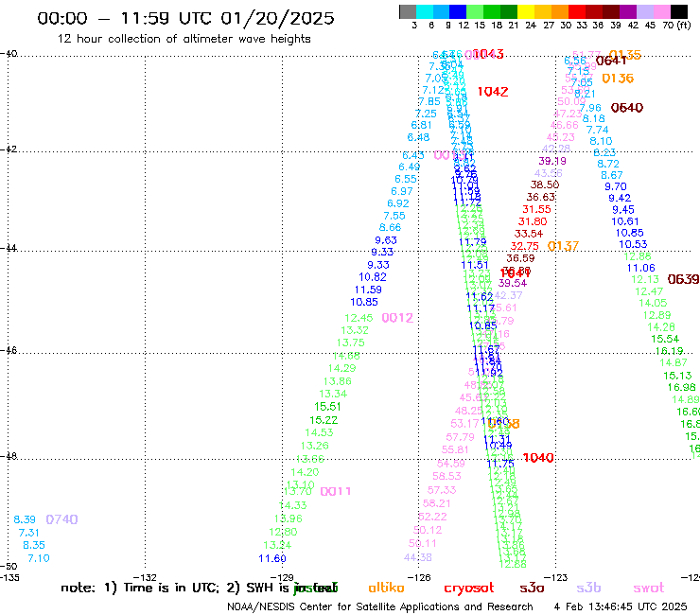700x615 pixels.
Task: Click the light blue value 6.97
Action: tap(402, 192)
